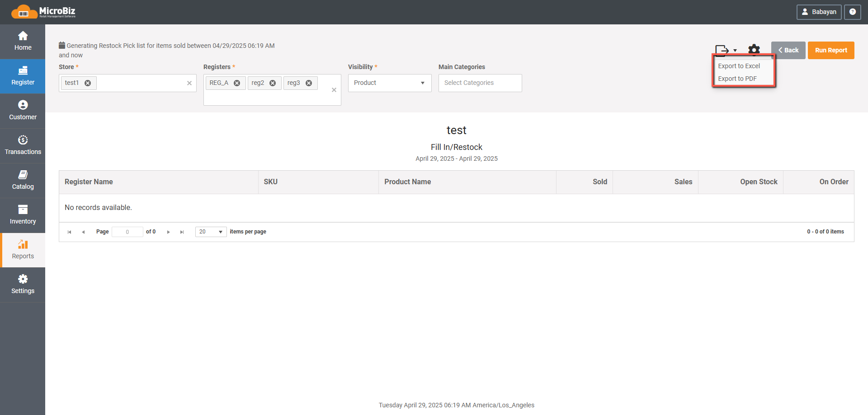Go to first page of results

click(69, 232)
